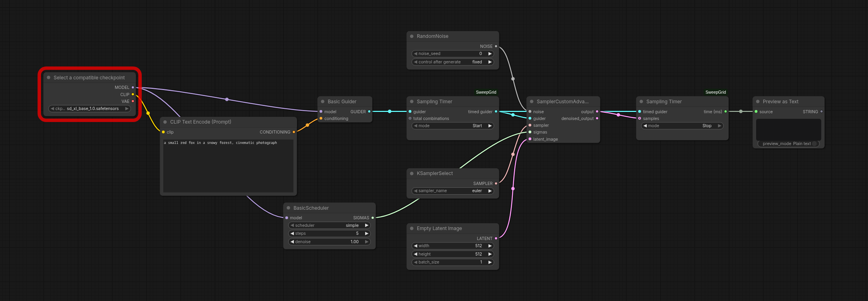Click the yellow CLIP output port
Viewport: 868px width, 301px height.
click(x=133, y=94)
